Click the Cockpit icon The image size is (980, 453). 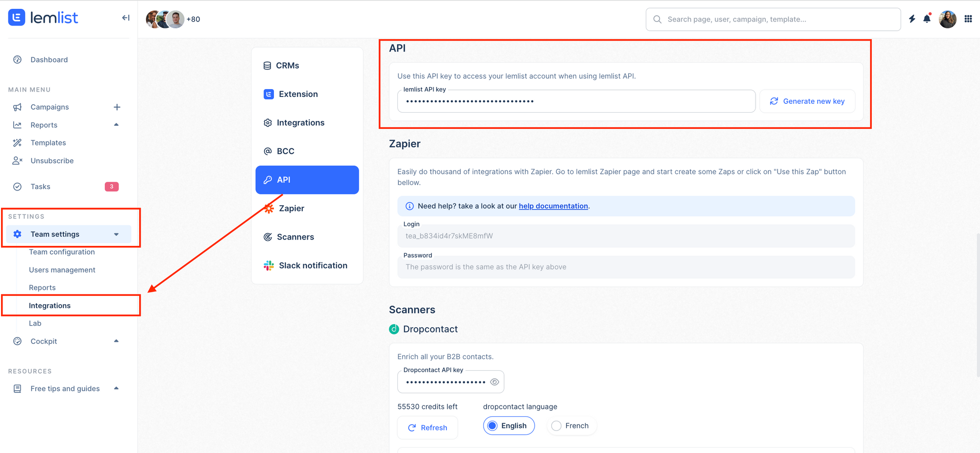coord(18,341)
